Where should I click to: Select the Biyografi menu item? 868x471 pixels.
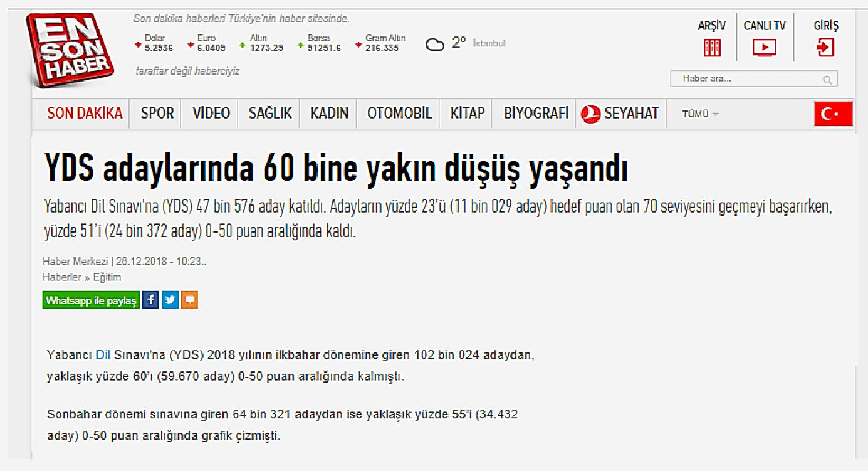click(536, 114)
